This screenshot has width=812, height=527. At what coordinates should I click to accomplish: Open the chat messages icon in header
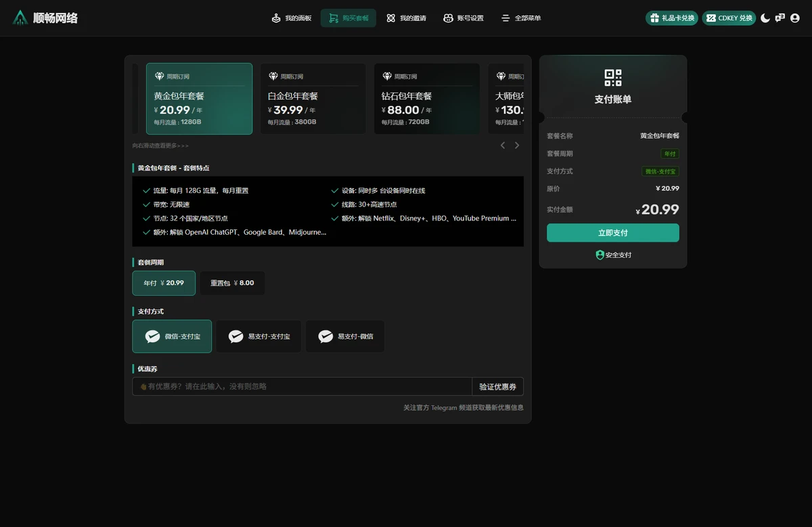point(780,18)
